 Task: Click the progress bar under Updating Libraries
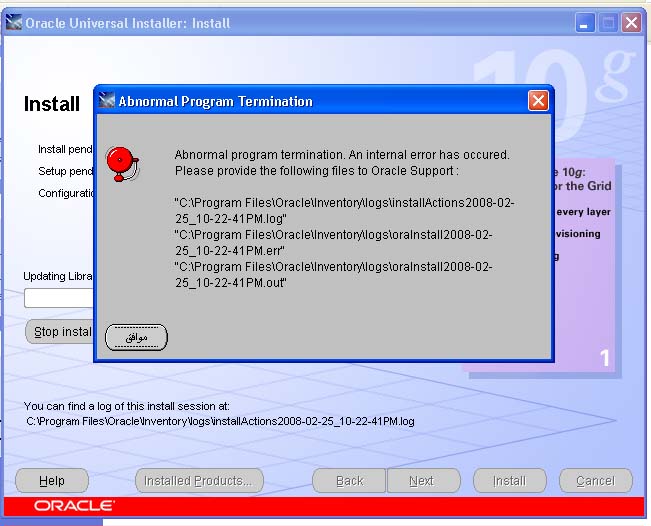pos(58,298)
